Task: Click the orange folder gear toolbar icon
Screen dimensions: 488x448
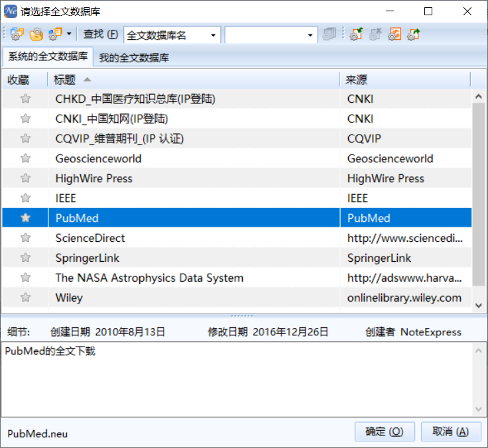Action: tap(36, 34)
